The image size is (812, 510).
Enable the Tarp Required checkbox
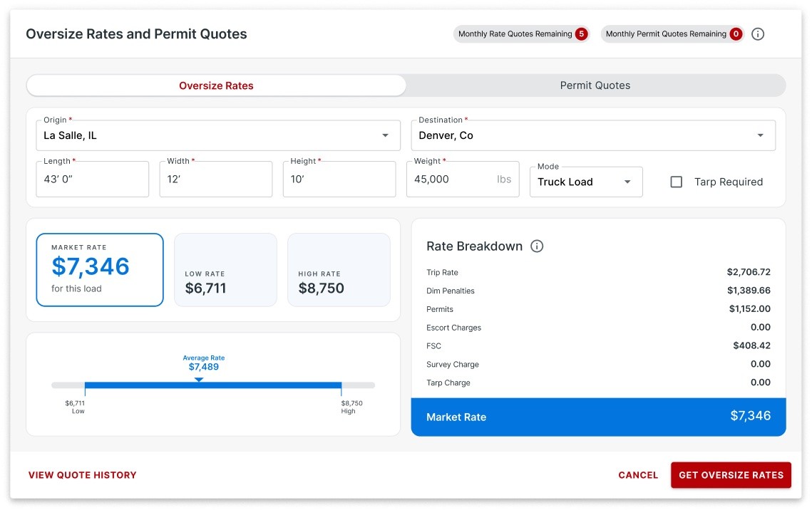point(676,182)
